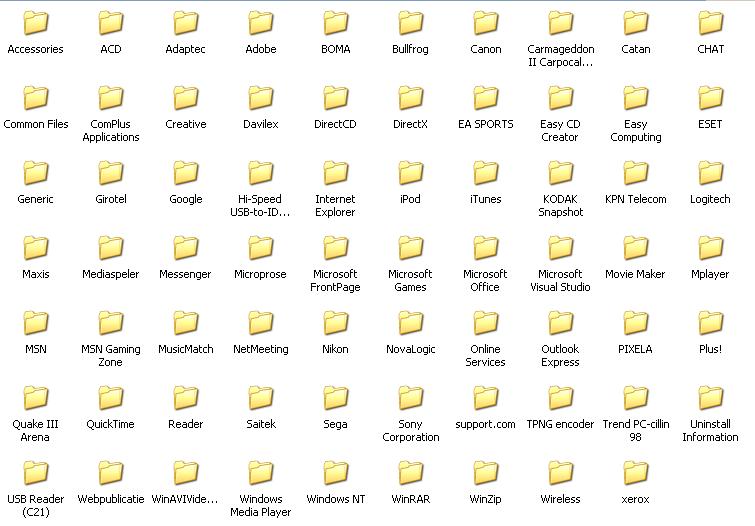The width and height of the screenshot is (755, 526).
Task: Select the QuickTime folder icon
Action: click(x=111, y=398)
